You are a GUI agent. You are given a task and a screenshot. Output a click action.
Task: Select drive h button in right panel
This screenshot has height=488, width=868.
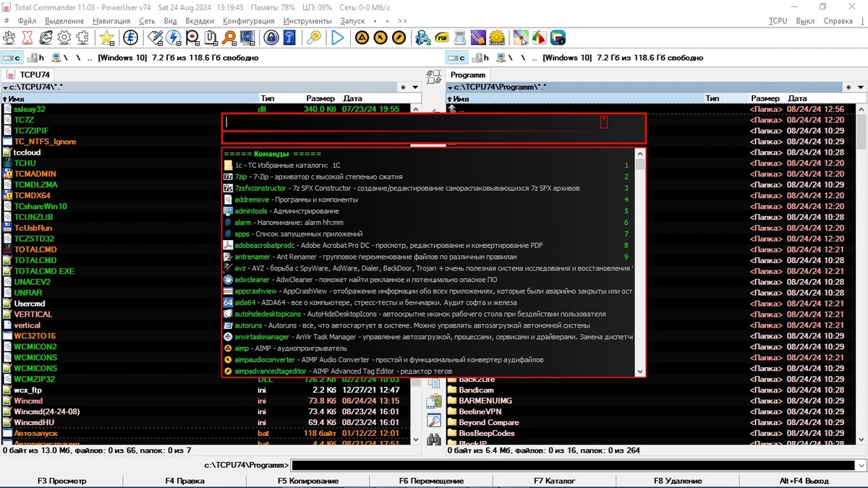pos(481,58)
